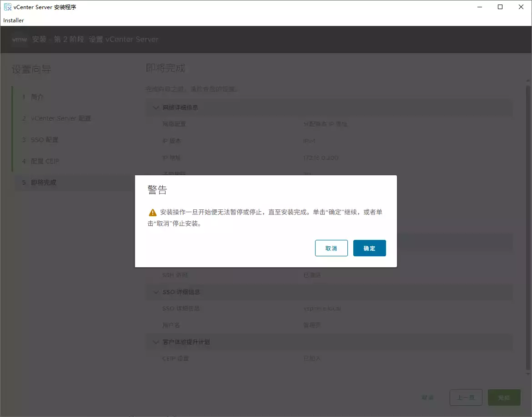Screen dimensions: 532x417
Task: Click the summary panel vertical scrollbar
Action: point(527,228)
